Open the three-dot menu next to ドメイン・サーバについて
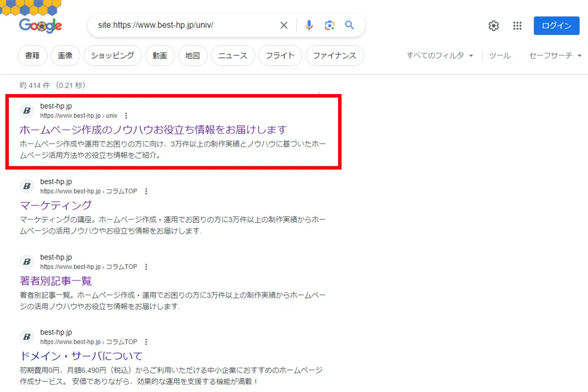The height and width of the screenshot is (392, 588). 146,342
